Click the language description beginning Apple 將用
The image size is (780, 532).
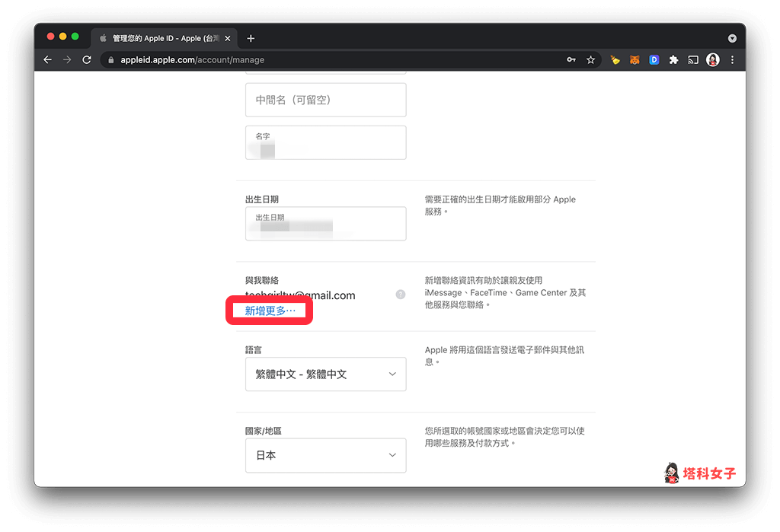[504, 355]
